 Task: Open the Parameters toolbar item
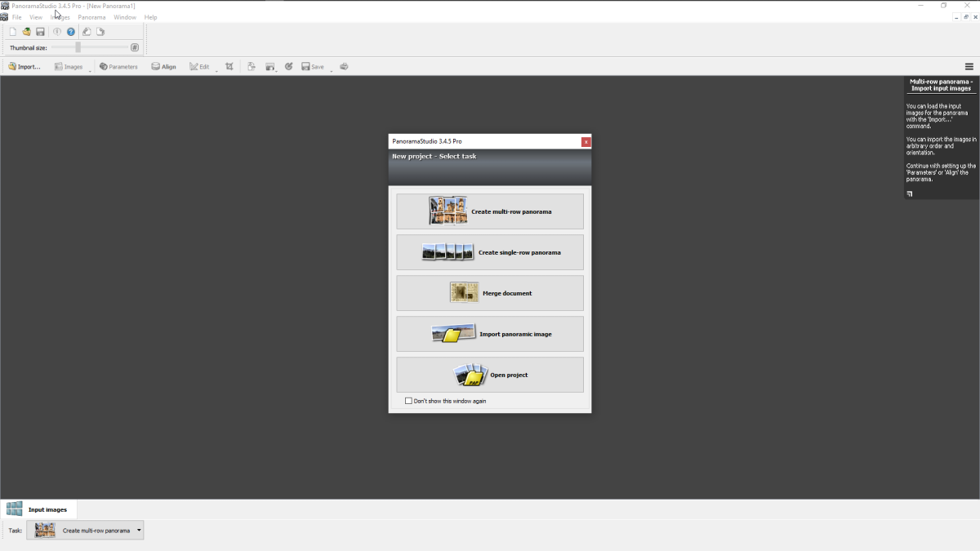pyautogui.click(x=118, y=67)
